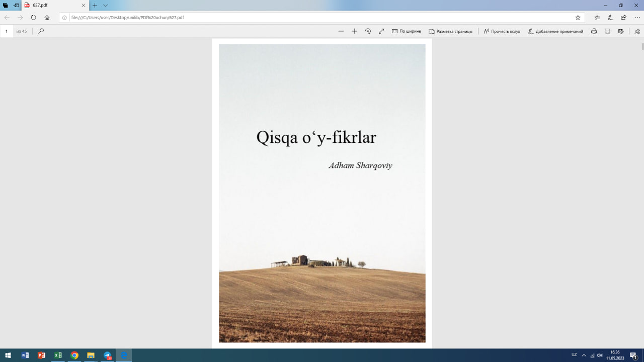
Task: Add the page to favorites via star
Action: coord(578,17)
